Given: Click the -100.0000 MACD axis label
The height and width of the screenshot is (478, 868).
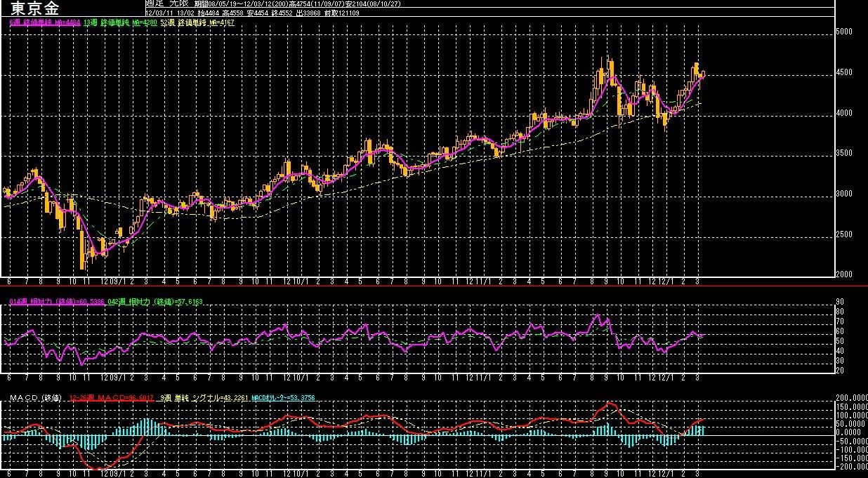Looking at the screenshot, I should (x=852, y=450).
